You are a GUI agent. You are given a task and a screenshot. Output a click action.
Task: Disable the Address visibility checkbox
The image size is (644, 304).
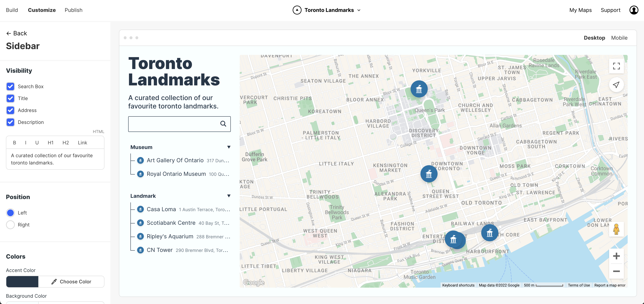click(10, 110)
